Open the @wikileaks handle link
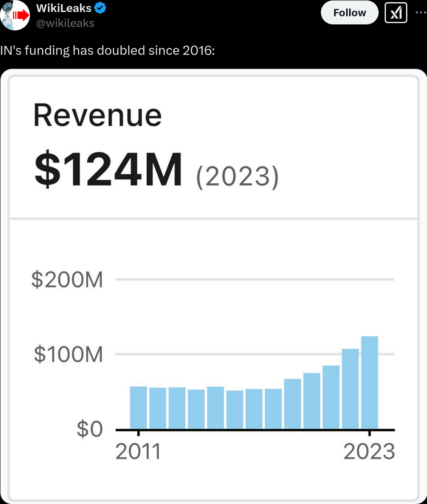The width and height of the screenshot is (427, 504). [65, 23]
